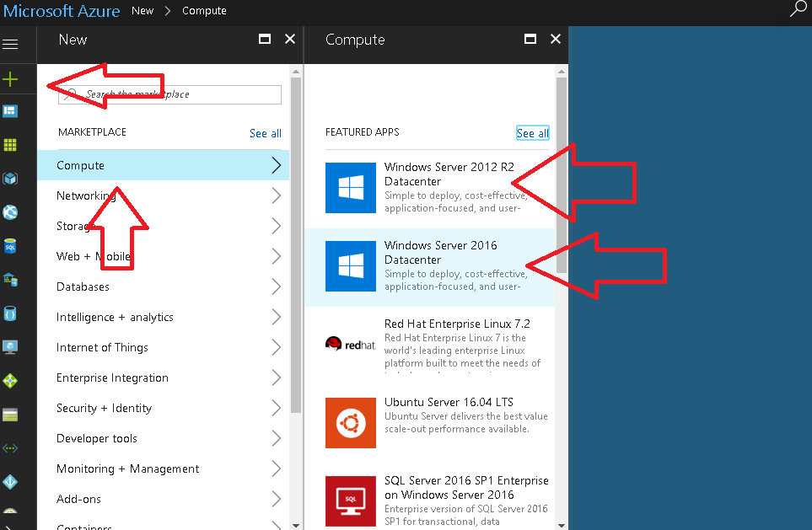
Task: Click the Compute blade scroll-up arrow
Action: (562, 72)
